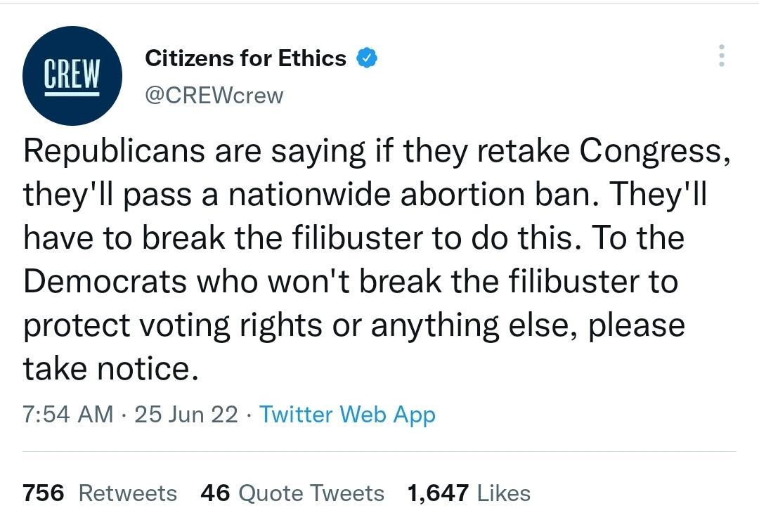This screenshot has height=532, width=759.
Task: Click the Retweets count number 756
Action: click(x=44, y=493)
